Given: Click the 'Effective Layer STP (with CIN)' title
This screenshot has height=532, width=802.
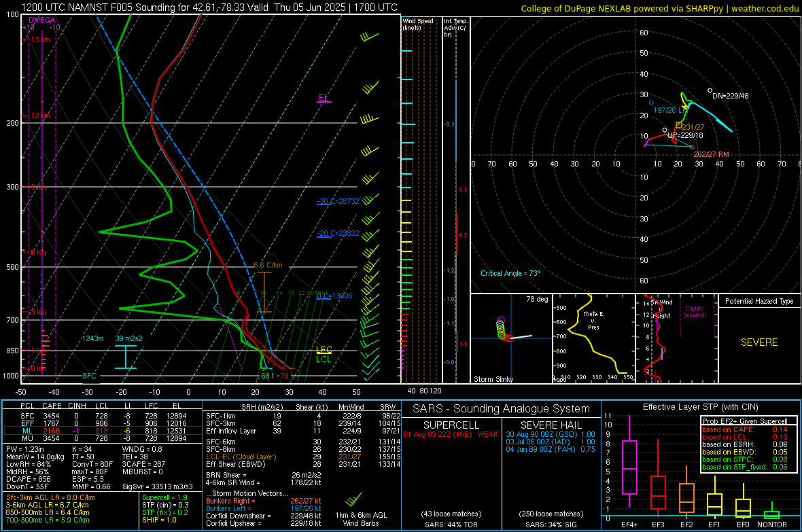Looking at the screenshot, I should click(700, 407).
